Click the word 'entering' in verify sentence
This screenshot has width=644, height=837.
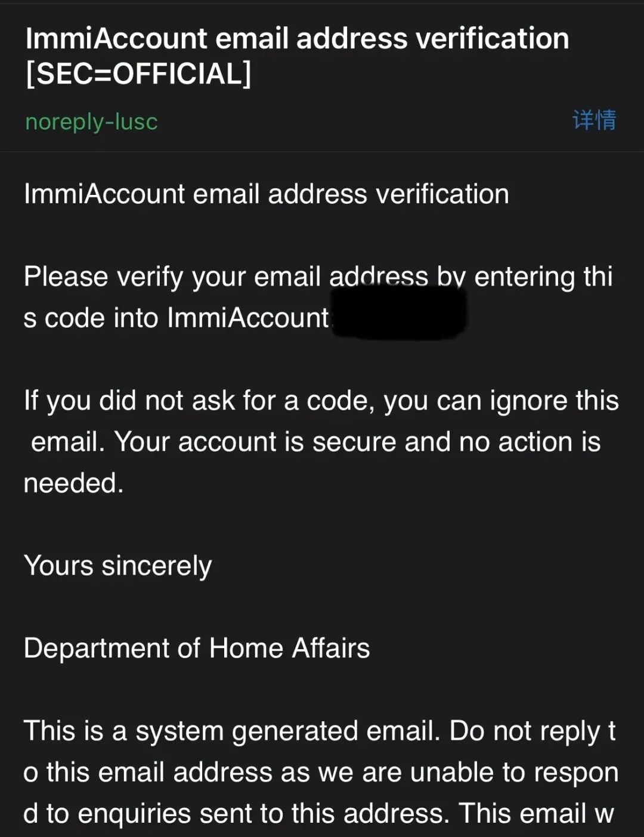coord(524,278)
